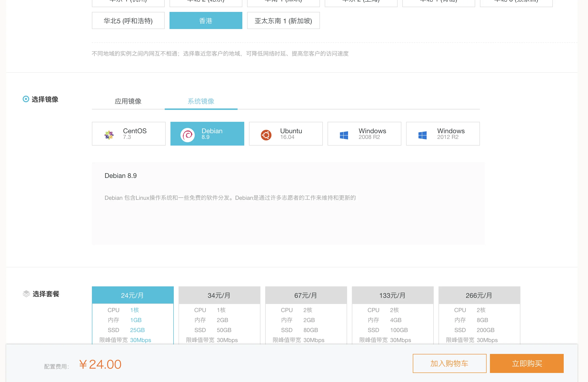Click the 50GB SSD value in 34元 plan
The height and width of the screenshot is (382, 588).
pos(224,330)
